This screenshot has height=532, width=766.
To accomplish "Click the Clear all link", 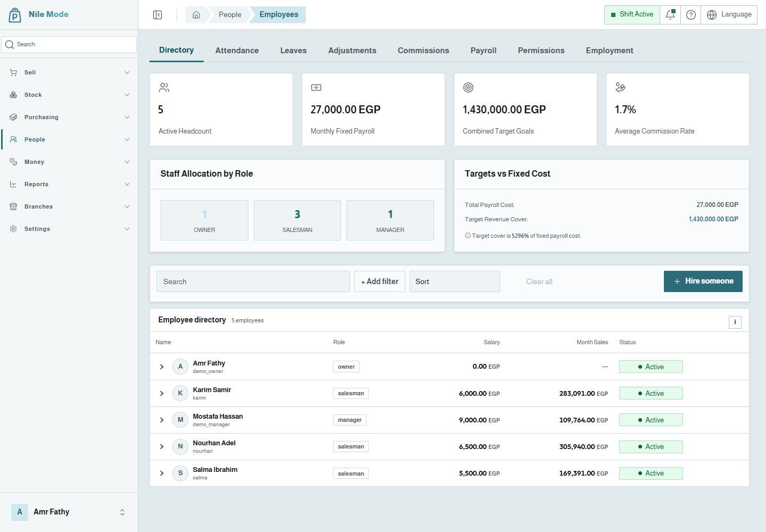I will tap(539, 281).
